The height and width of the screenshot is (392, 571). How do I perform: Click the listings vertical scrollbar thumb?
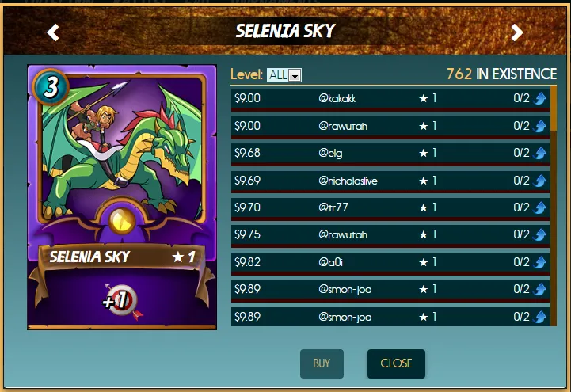point(554,108)
